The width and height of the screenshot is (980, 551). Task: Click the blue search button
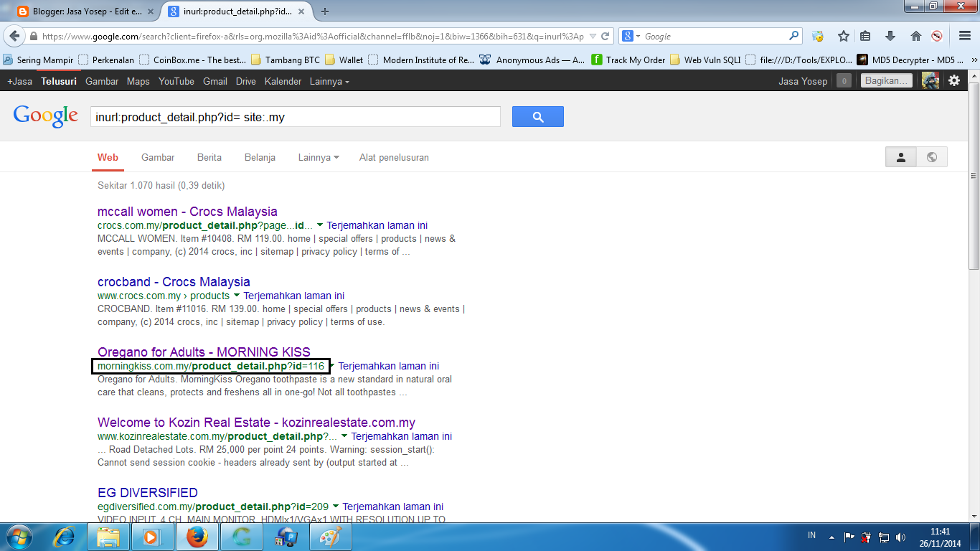(538, 116)
